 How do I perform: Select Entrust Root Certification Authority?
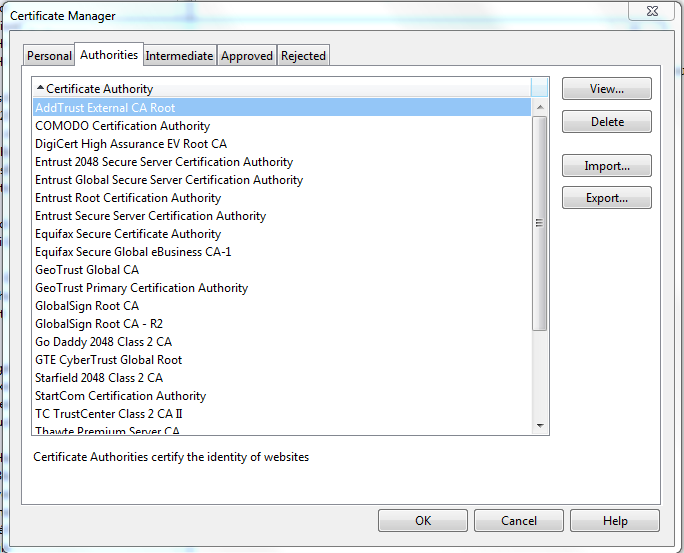pos(282,198)
